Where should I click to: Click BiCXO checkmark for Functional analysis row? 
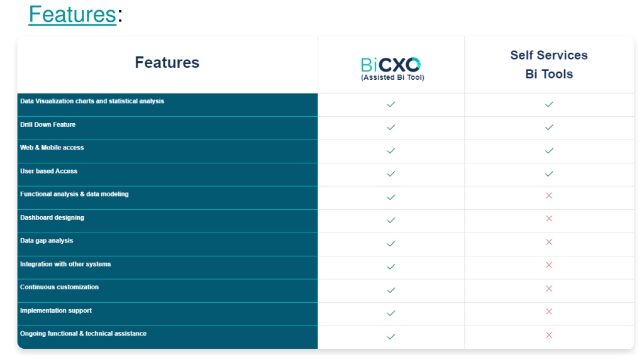click(391, 197)
